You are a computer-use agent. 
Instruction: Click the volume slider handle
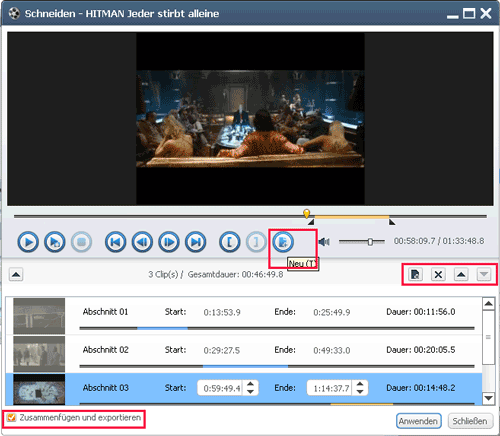point(370,242)
